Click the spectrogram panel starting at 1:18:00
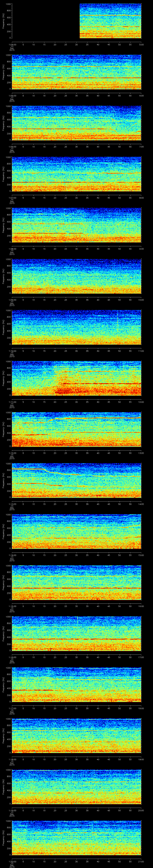Viewport: 153px width, 868px height. coord(77,736)
